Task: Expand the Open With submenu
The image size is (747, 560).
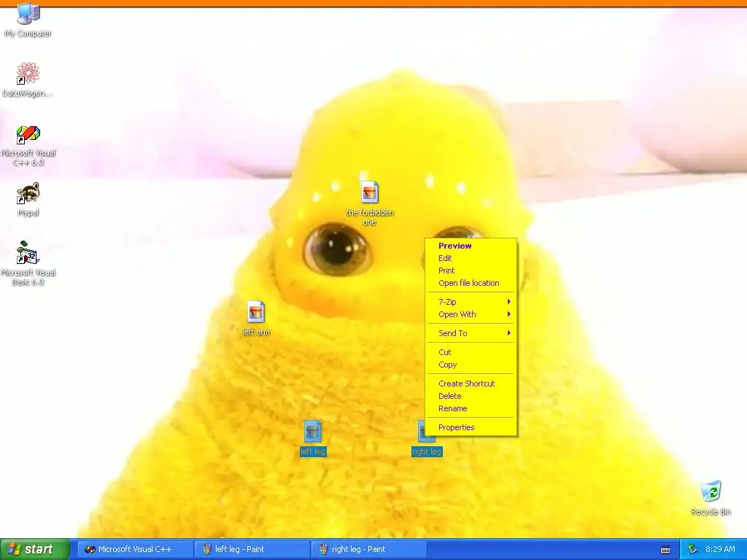Action: (471, 314)
